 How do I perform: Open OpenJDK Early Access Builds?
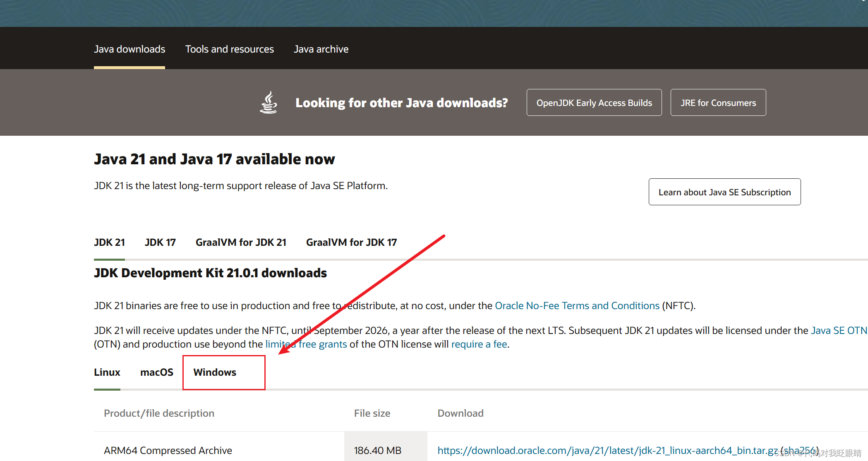coord(594,102)
